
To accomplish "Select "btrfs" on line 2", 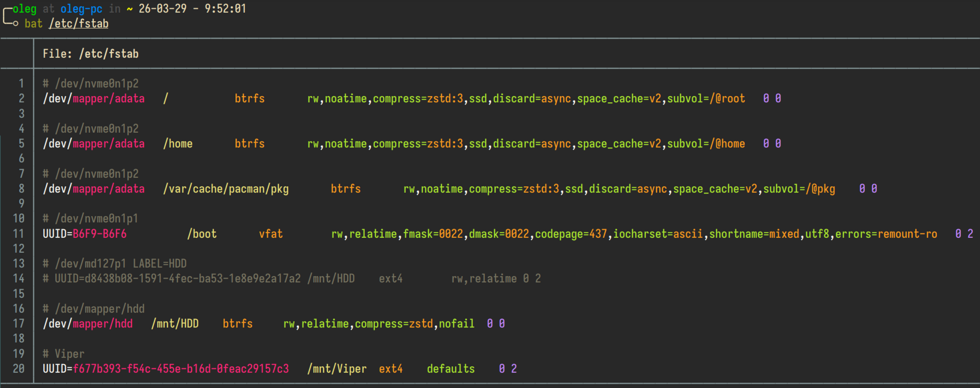I will (250, 98).
